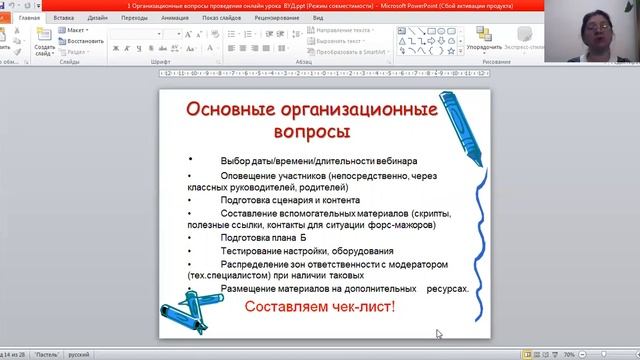Image resolution: width=640 pixels, height=360 pixels.
Task: Open the Insert (Вставка) tab
Action: [64, 18]
